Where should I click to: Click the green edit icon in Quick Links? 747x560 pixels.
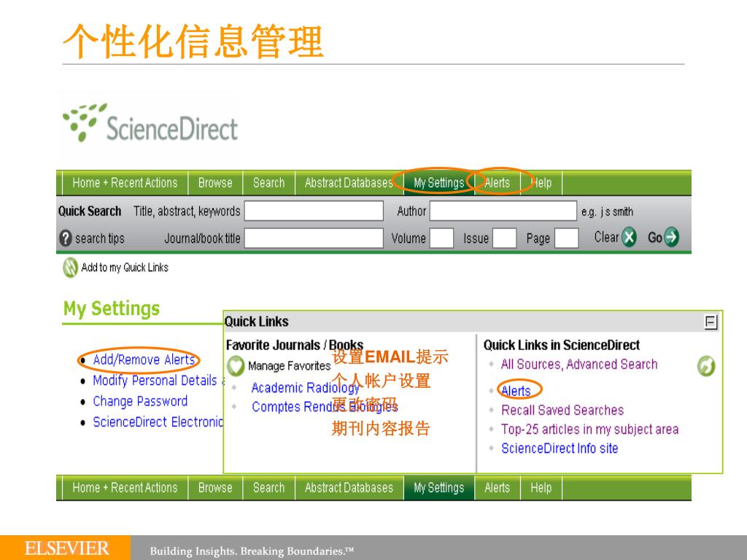706,366
